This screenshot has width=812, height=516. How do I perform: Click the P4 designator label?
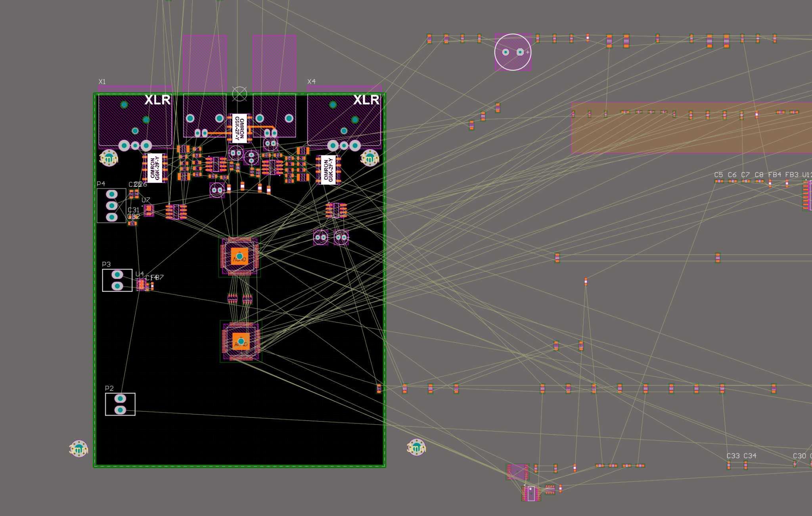coord(101,184)
